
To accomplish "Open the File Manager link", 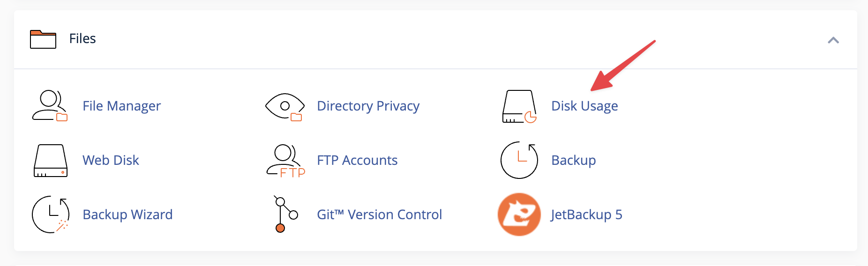I will click(x=121, y=106).
